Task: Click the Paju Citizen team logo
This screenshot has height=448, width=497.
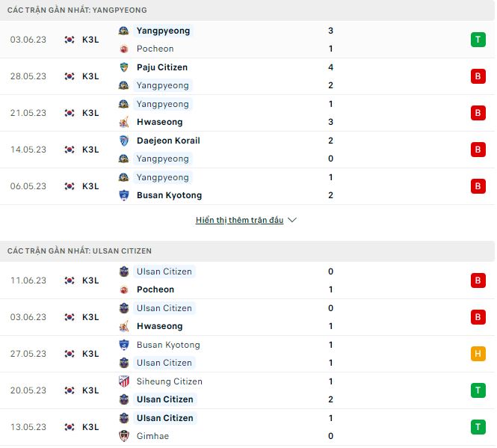Action: 123,67
